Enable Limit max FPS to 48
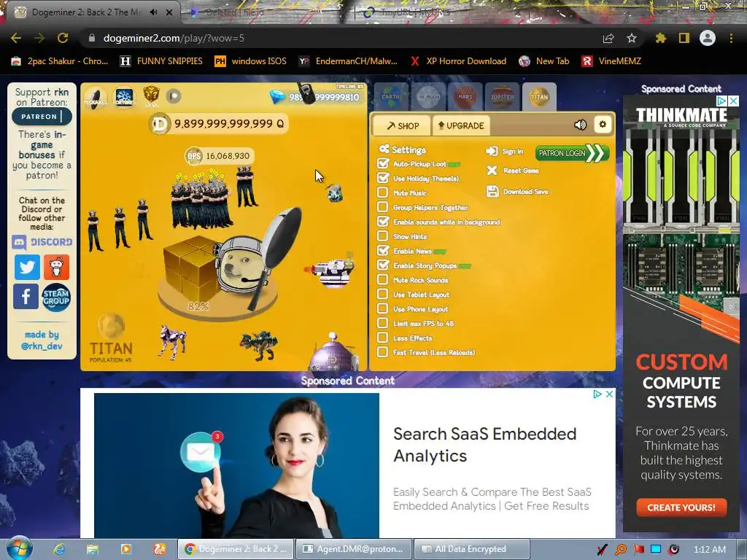 [382, 323]
